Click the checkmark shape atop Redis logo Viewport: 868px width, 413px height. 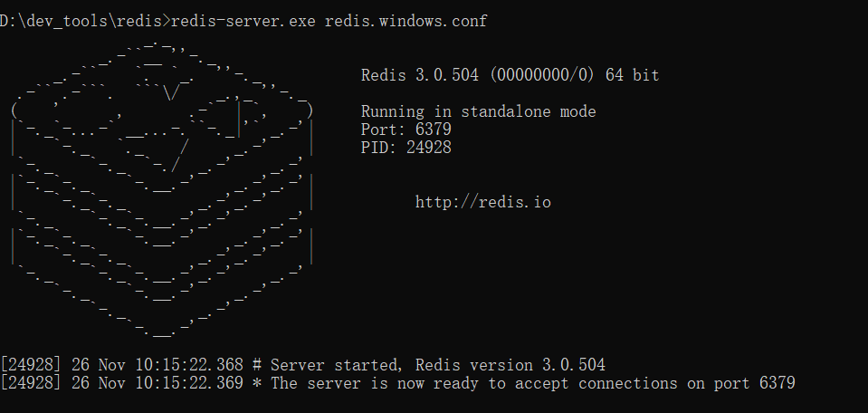point(172,93)
